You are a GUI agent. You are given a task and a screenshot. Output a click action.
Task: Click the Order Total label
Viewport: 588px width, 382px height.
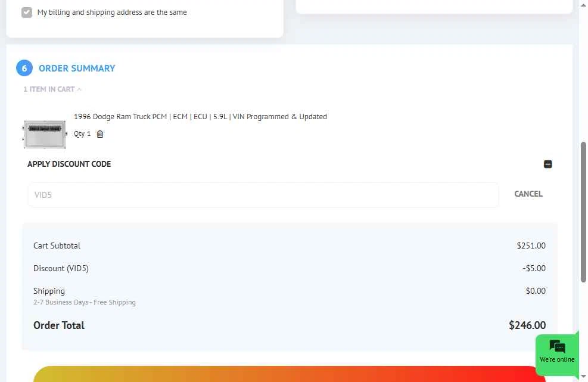pos(59,325)
